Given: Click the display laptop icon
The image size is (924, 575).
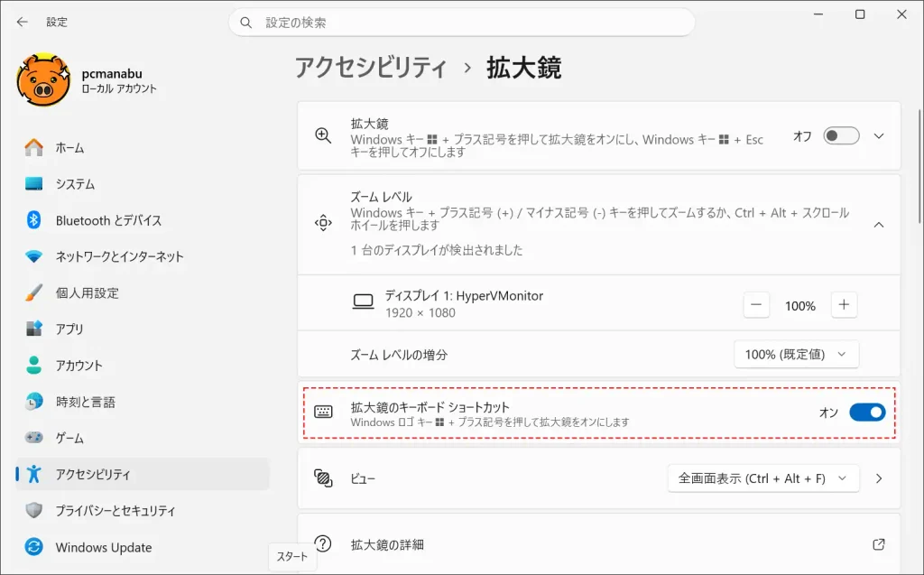Looking at the screenshot, I should pyautogui.click(x=363, y=302).
